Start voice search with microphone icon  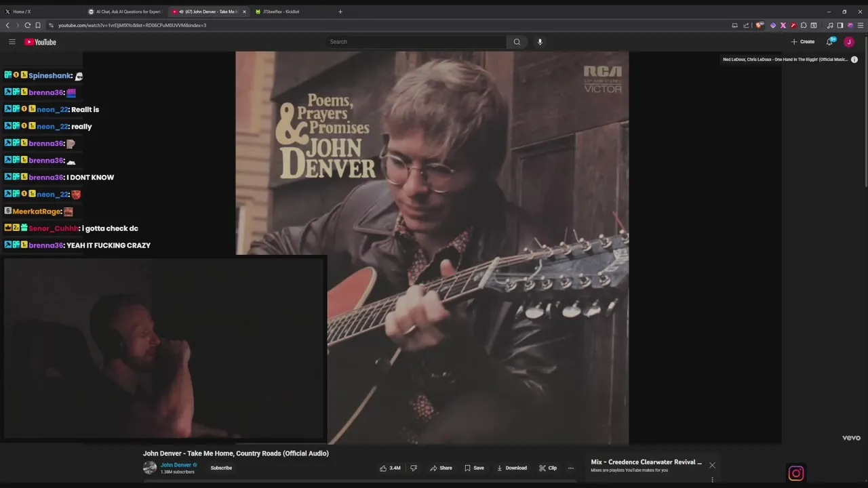[x=540, y=42]
